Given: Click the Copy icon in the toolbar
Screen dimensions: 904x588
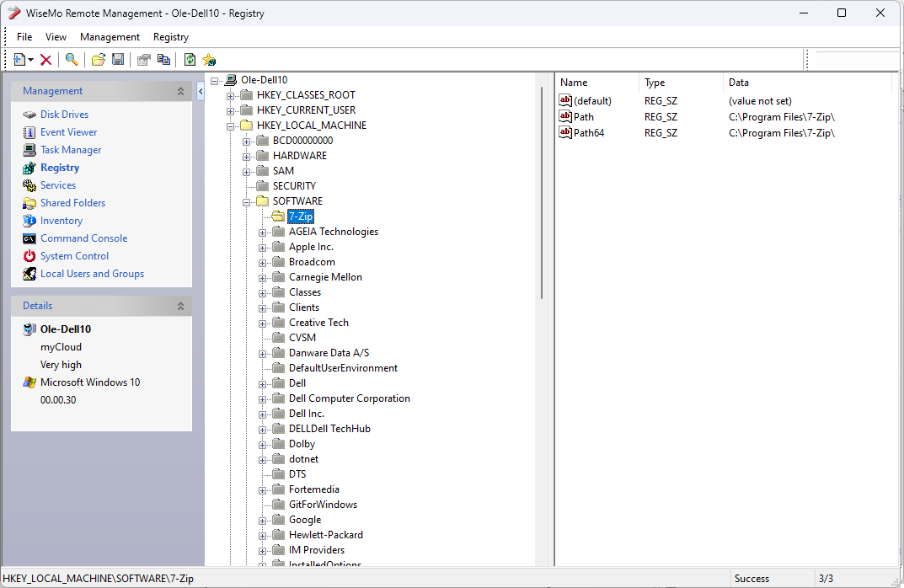Looking at the screenshot, I should (x=164, y=59).
